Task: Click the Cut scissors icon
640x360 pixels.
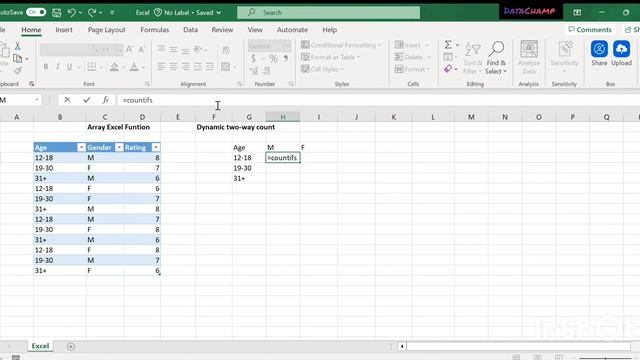Action: click(x=17, y=46)
